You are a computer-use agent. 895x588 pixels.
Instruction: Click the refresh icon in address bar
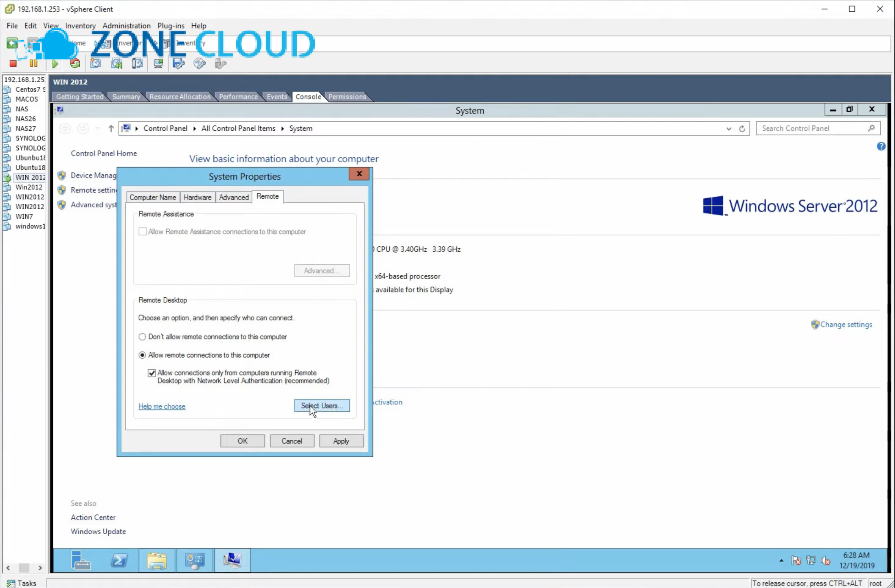click(x=742, y=129)
